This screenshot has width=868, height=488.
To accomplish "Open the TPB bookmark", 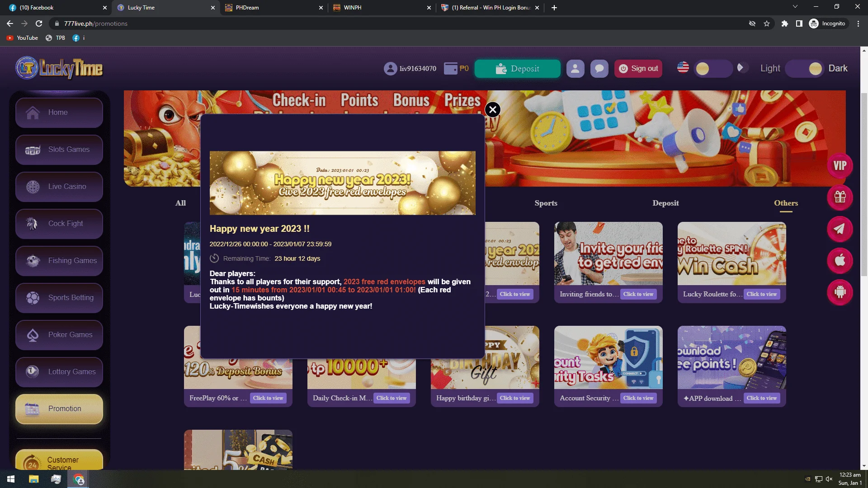I will pos(56,38).
